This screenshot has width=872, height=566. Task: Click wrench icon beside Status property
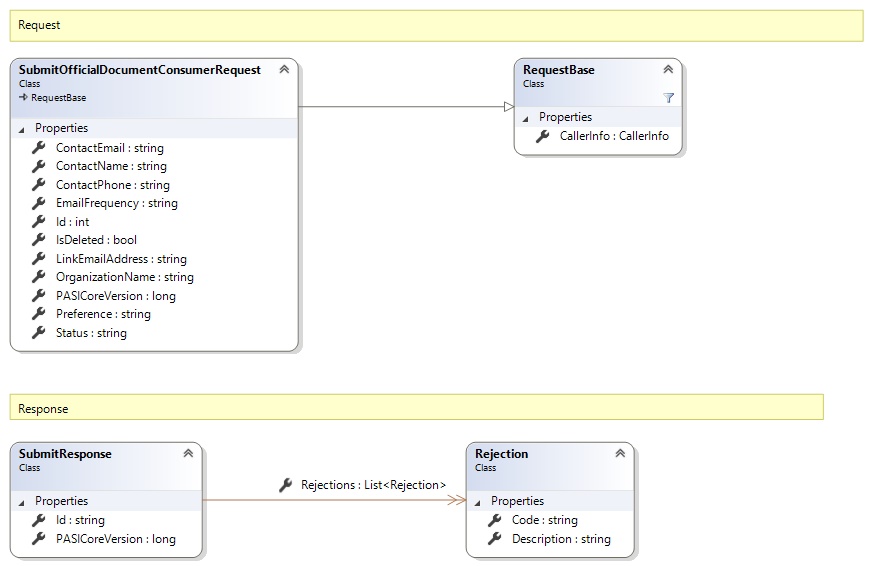point(39,333)
